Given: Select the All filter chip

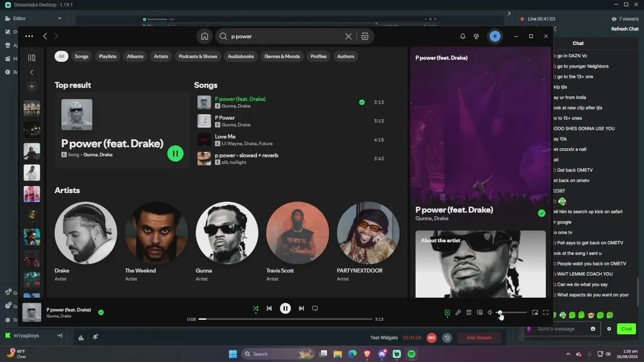Looking at the screenshot, I should pos(61,56).
